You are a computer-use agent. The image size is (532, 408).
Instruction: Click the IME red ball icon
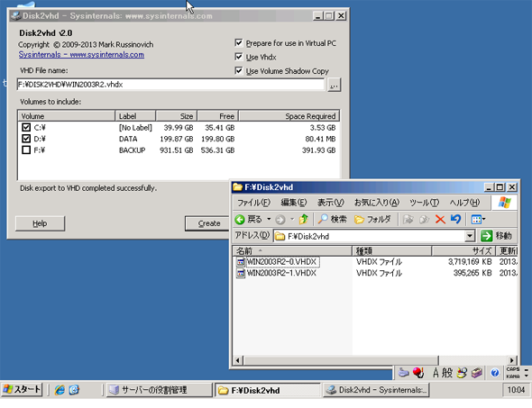(418, 373)
